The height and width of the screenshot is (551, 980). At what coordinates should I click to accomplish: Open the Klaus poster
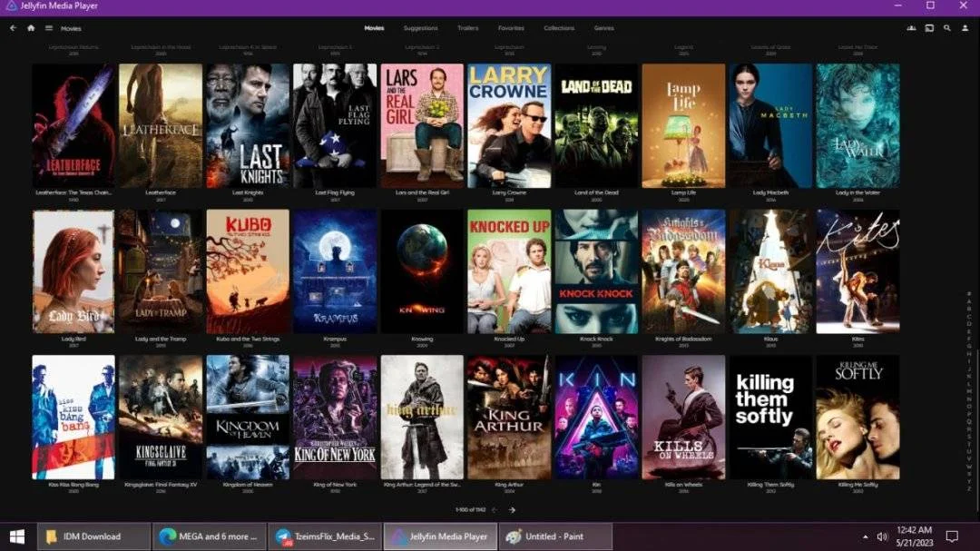pos(770,271)
